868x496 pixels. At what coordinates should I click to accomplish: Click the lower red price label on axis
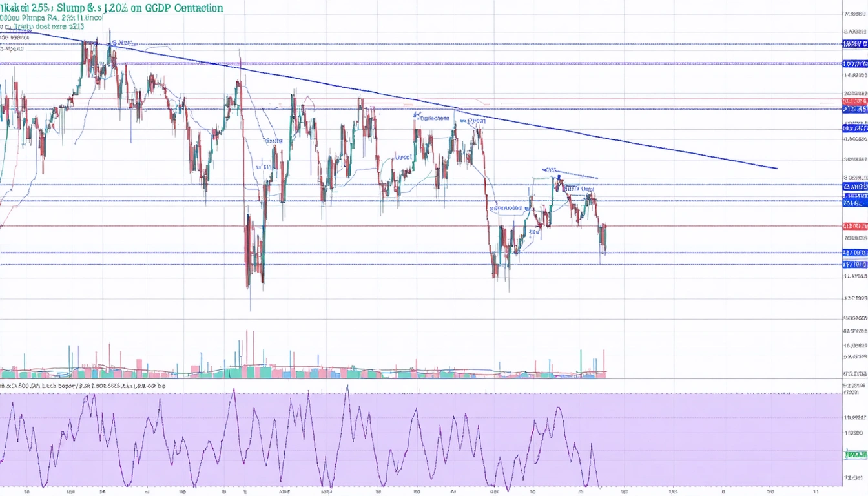[x=854, y=226]
